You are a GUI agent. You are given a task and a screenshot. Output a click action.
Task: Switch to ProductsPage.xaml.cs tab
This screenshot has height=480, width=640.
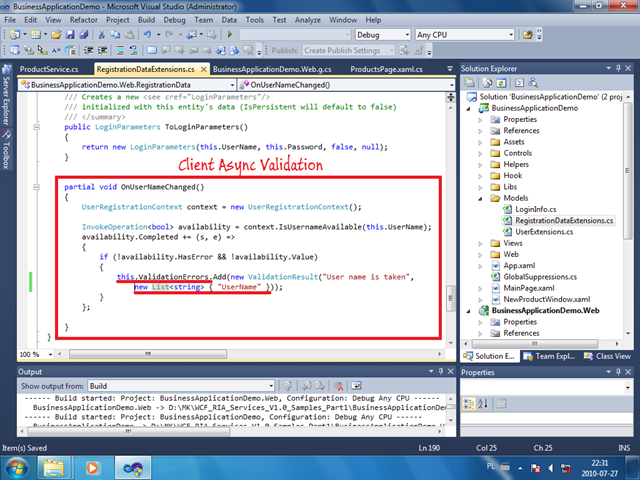coord(387,69)
